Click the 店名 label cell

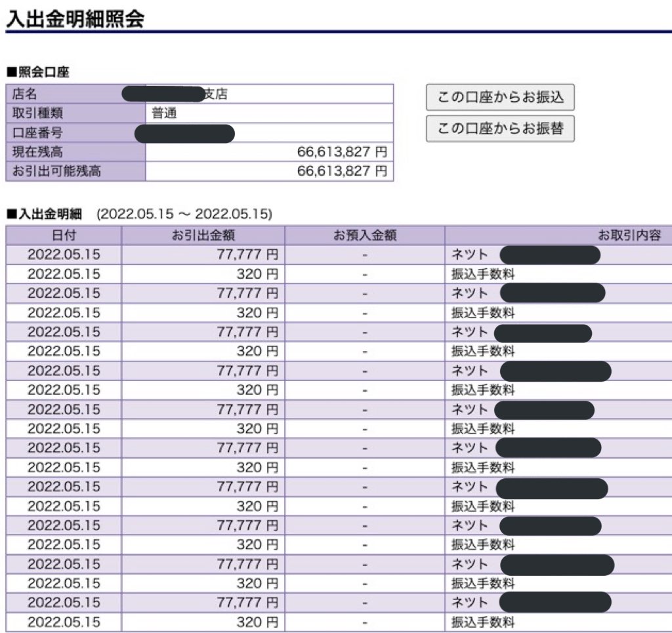(x=75, y=94)
